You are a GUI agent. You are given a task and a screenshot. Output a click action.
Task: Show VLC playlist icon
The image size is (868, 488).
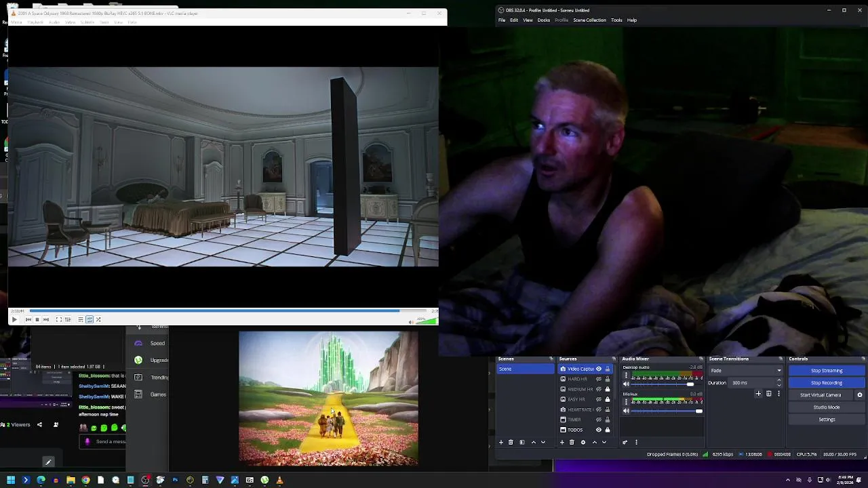(81, 319)
